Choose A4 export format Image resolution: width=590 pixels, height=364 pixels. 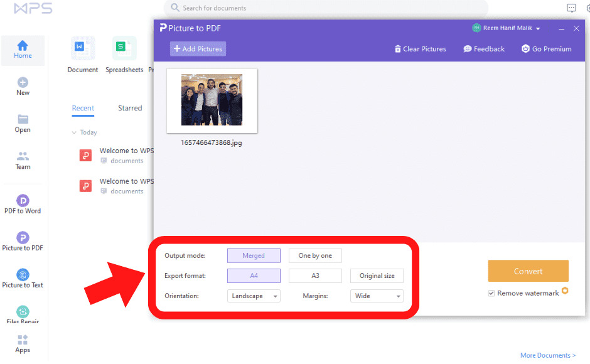tap(254, 276)
